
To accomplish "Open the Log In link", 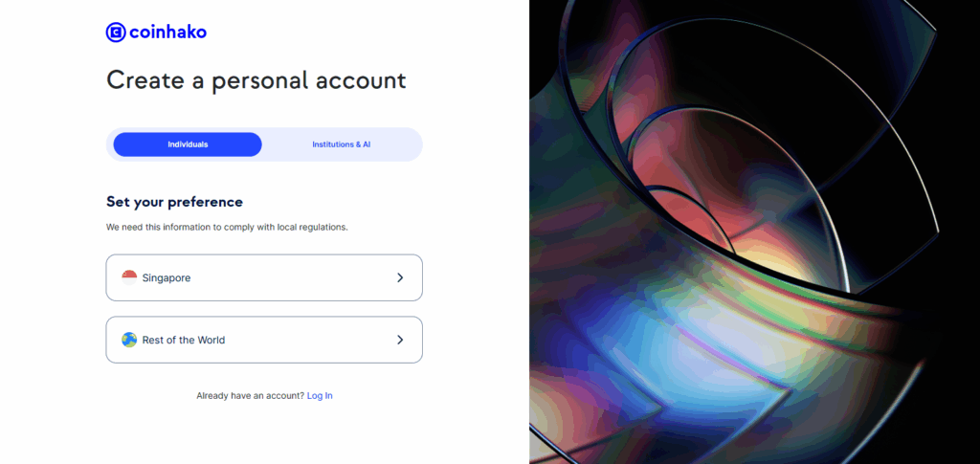I will [x=320, y=395].
